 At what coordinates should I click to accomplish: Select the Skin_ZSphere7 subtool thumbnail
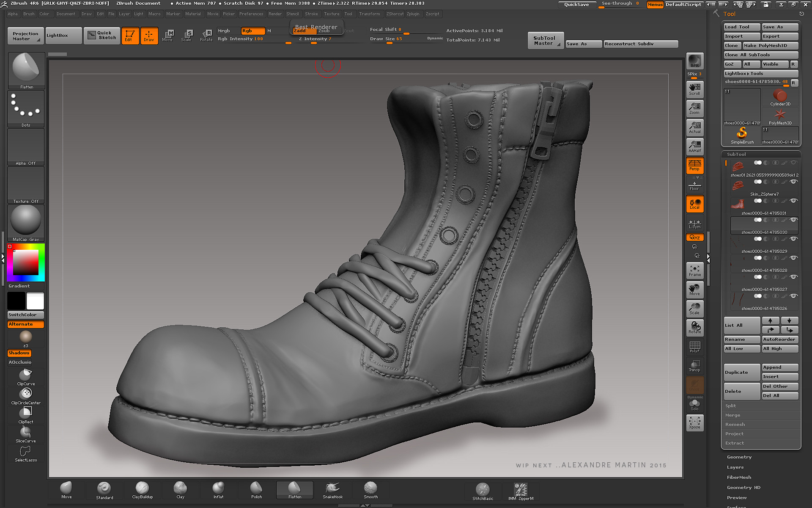tap(737, 185)
